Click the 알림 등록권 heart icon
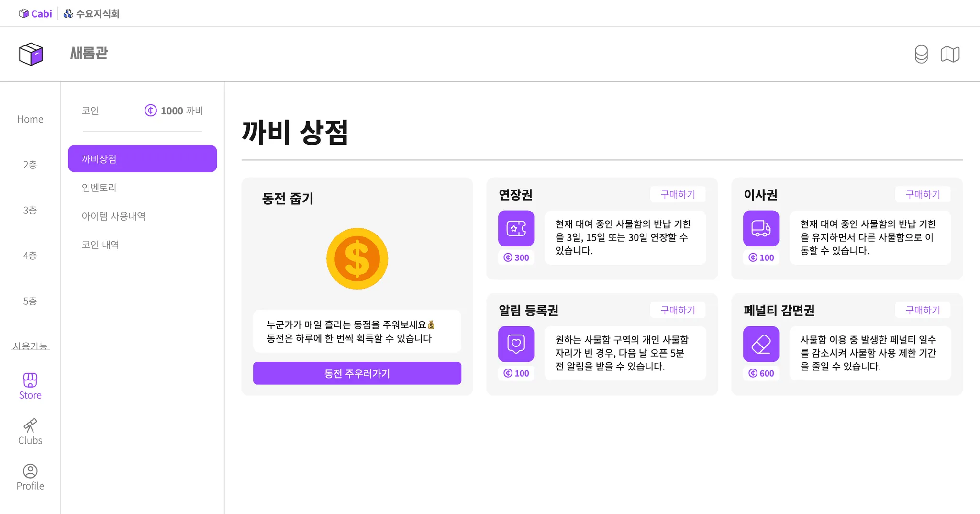Screen dimensions: 980x514 coord(516,344)
